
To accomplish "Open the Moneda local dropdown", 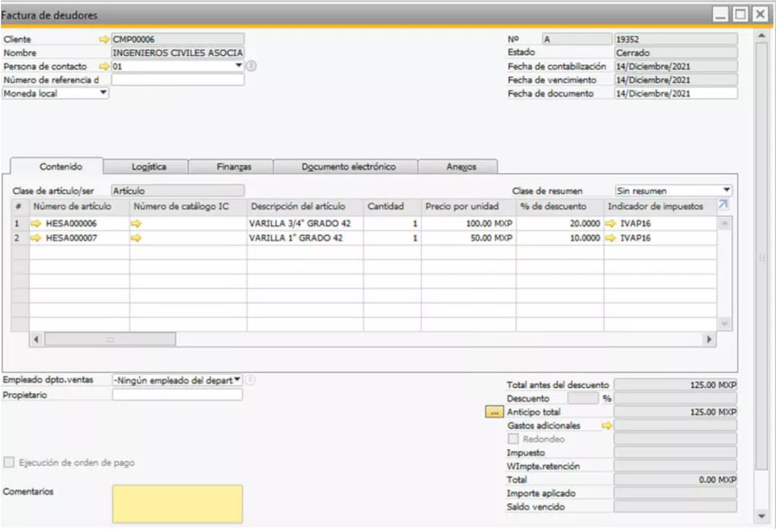I will 103,93.
